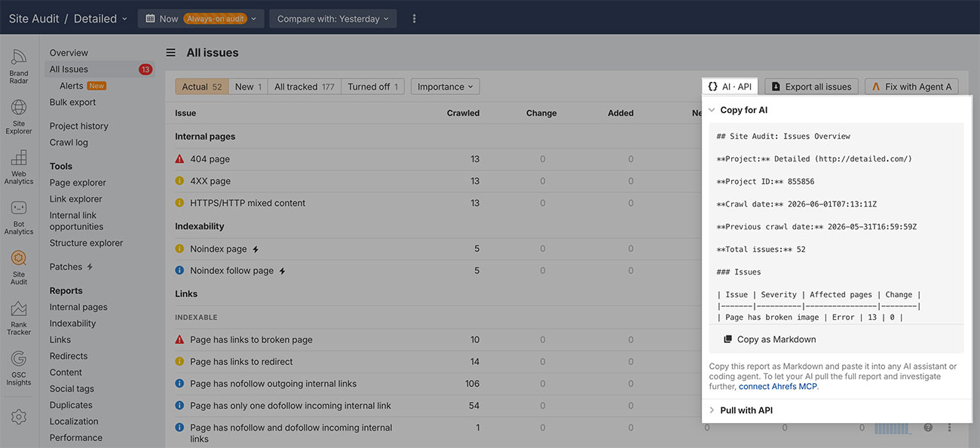Screen dimensions: 980x448
Task: Open the Importance filter dropdown
Action: [445, 87]
